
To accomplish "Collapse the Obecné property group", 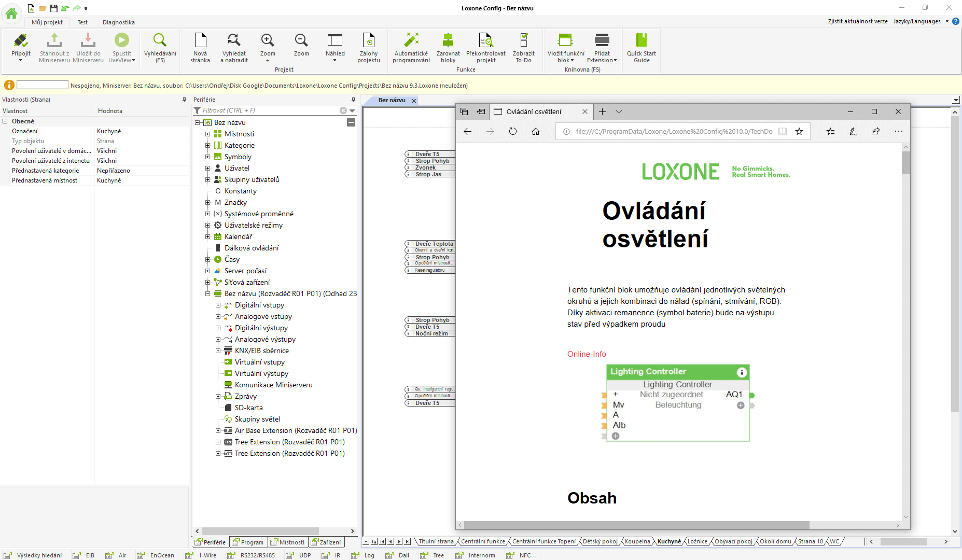I will tap(5, 121).
